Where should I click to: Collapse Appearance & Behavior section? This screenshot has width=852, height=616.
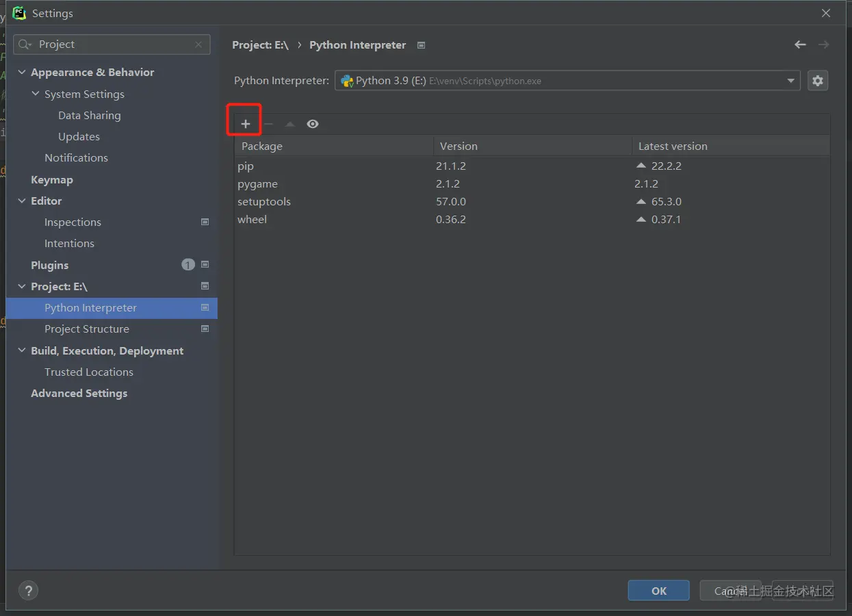click(x=22, y=73)
